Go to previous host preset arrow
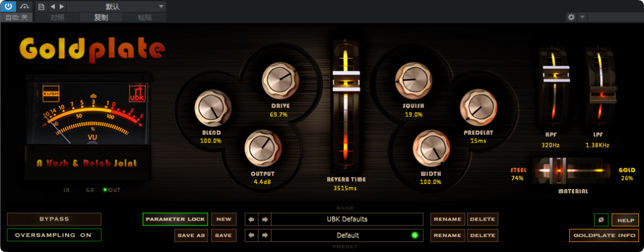 point(52,6)
